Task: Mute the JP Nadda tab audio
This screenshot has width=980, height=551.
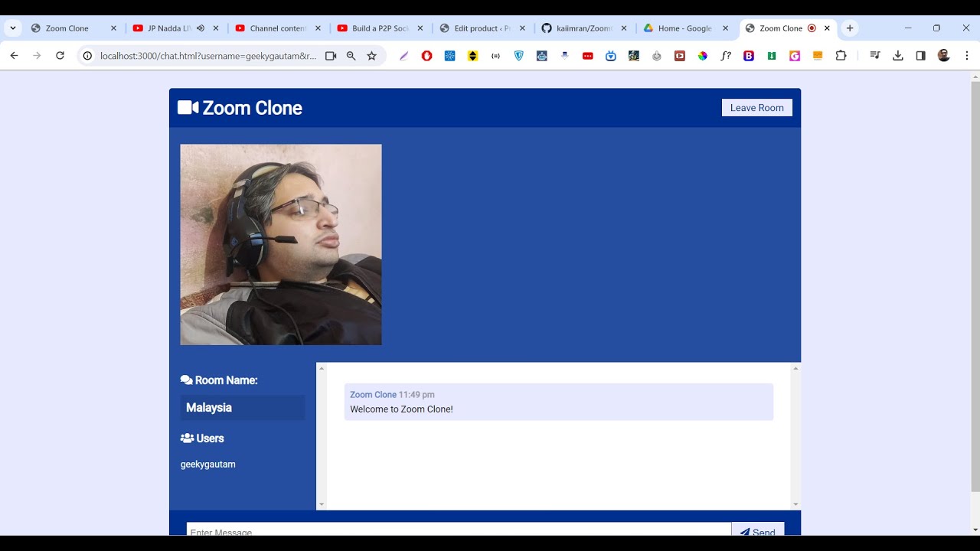Action: (x=201, y=28)
